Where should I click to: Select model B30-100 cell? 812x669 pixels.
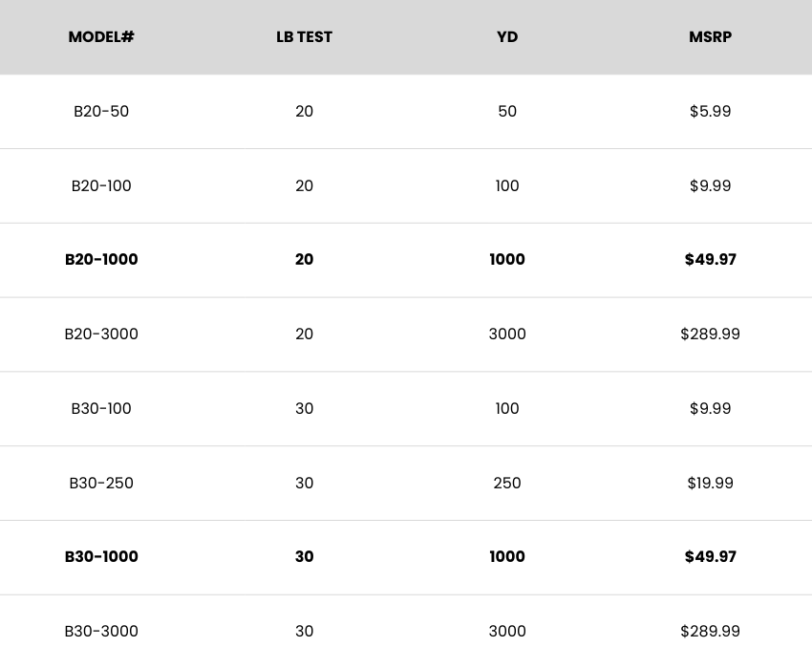101,409
